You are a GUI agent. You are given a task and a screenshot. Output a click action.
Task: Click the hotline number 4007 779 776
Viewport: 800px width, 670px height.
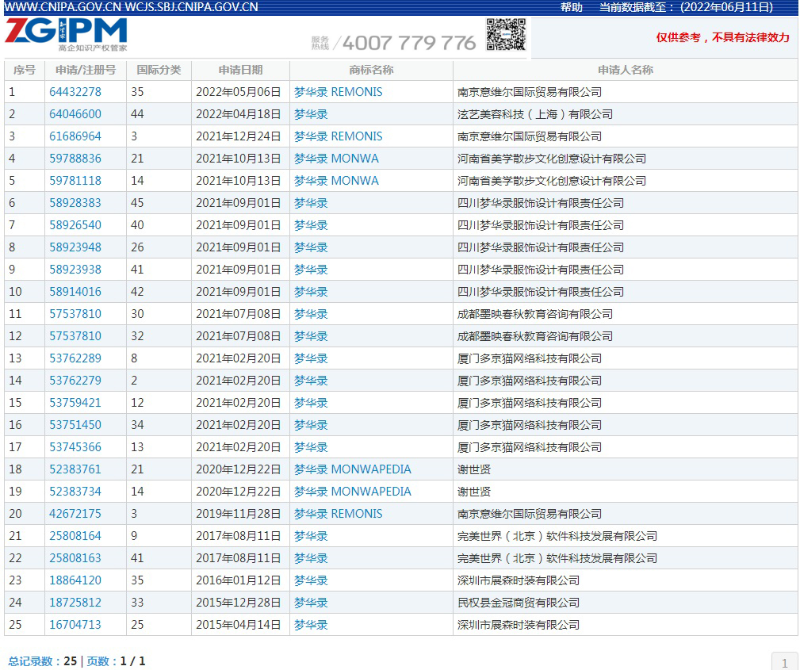(x=409, y=43)
